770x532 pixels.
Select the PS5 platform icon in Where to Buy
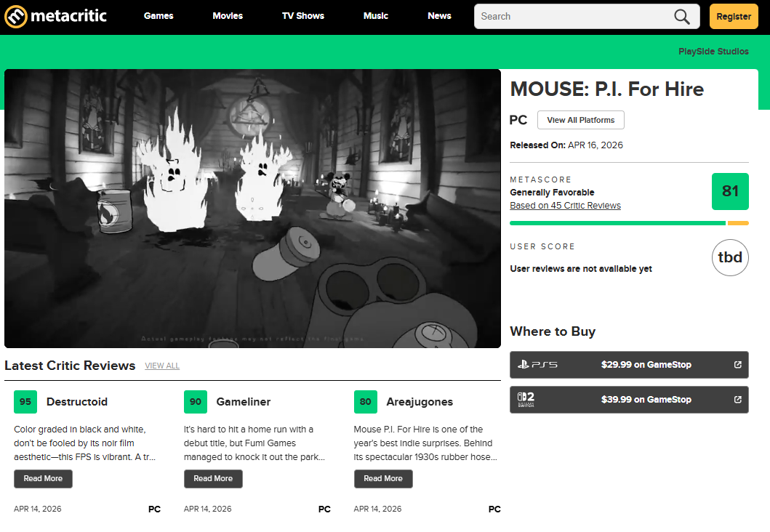537,364
